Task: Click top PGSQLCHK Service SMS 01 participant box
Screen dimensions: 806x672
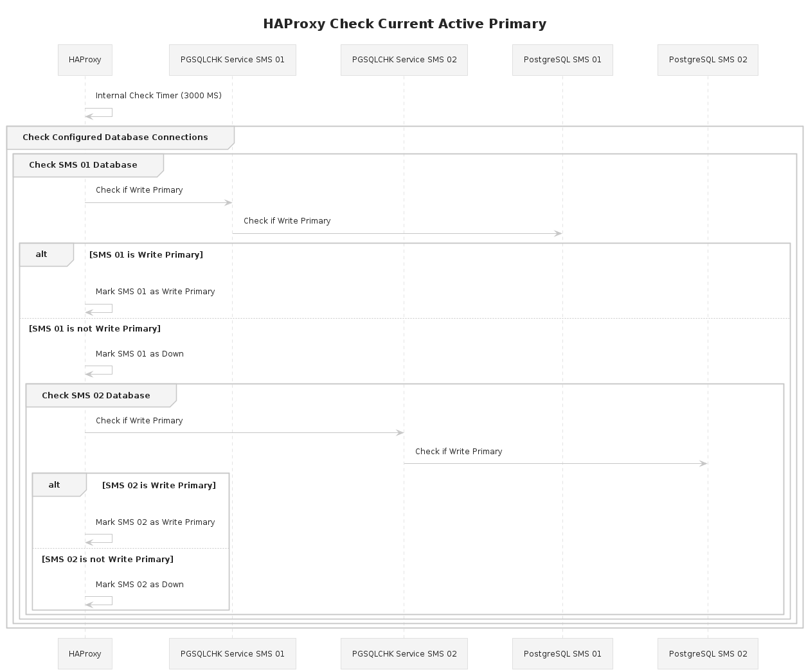Action: pyautogui.click(x=232, y=60)
